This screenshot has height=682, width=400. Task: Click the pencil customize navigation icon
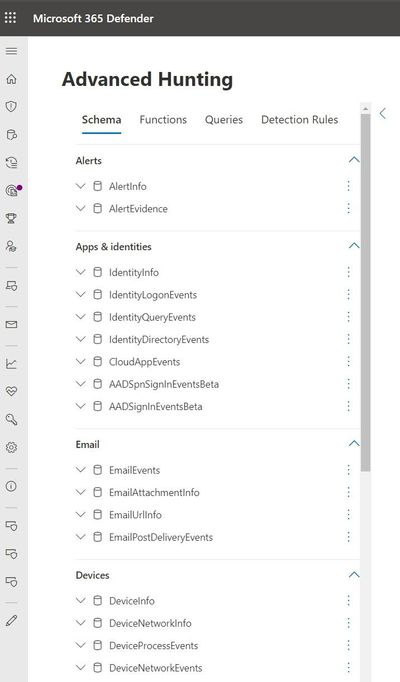[x=11, y=620]
